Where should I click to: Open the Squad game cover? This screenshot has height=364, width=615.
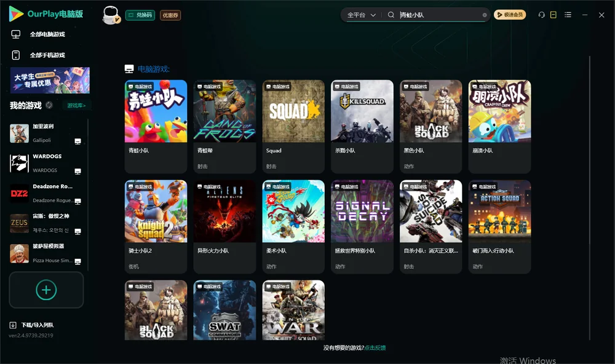(x=293, y=111)
